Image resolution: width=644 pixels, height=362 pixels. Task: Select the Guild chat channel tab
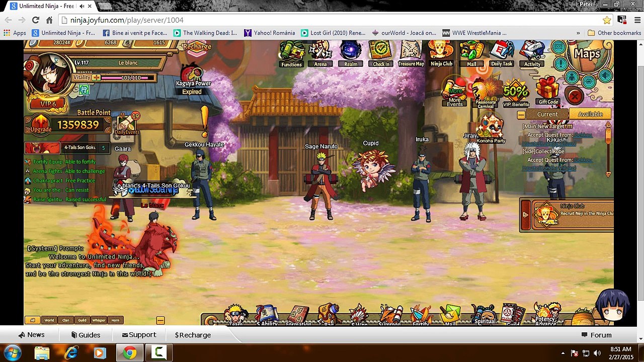coord(82,320)
